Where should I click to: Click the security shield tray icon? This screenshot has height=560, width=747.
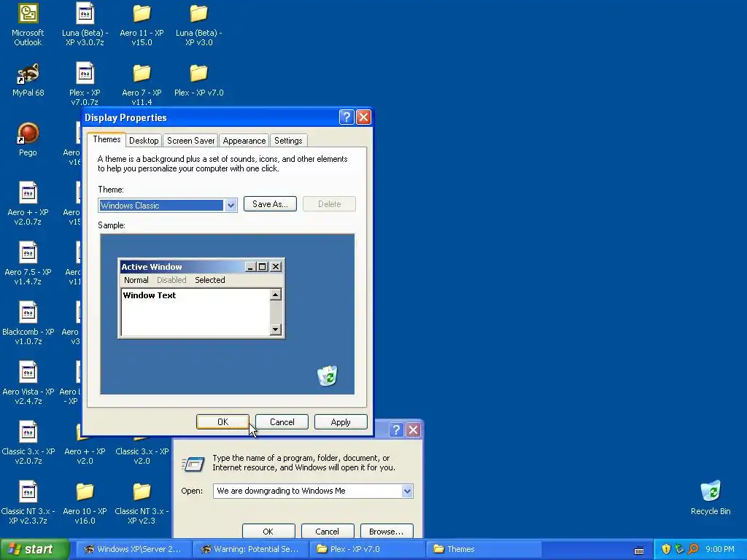pos(666,549)
